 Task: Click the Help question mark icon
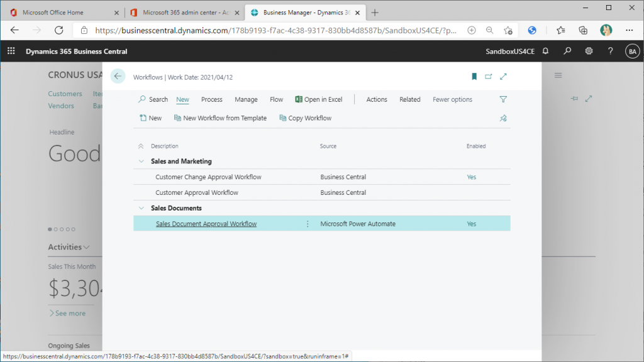[610, 52]
